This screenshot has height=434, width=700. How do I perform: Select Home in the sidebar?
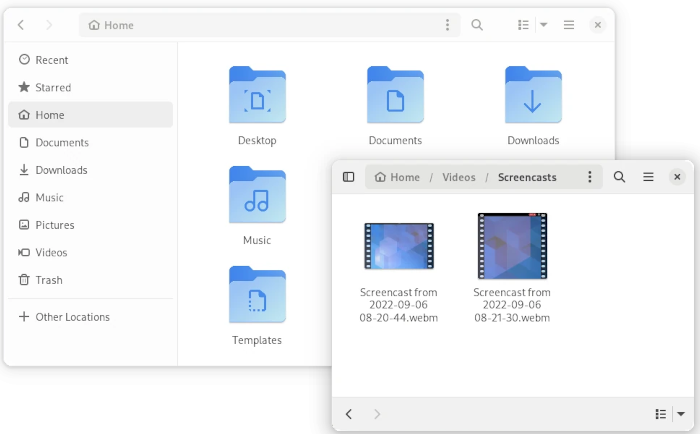point(90,115)
